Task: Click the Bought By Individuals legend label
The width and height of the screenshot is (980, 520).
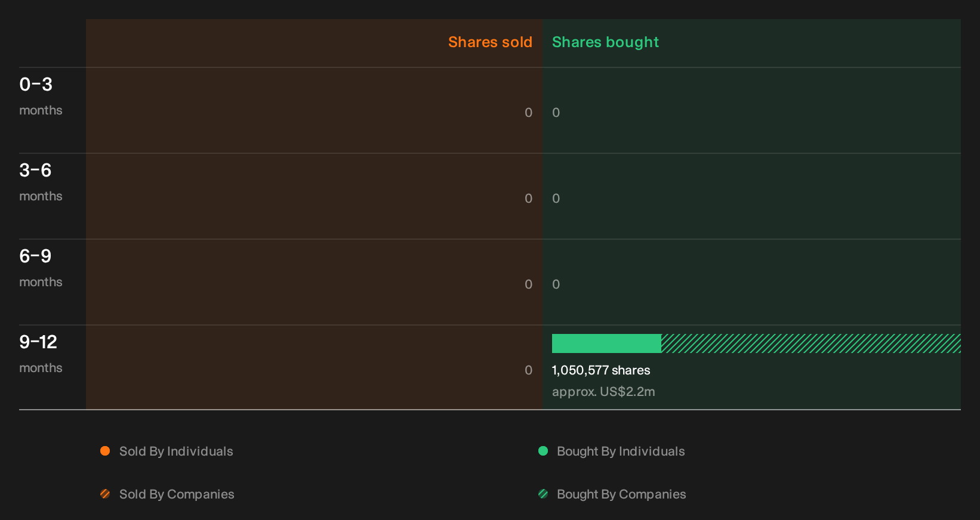Action: [x=621, y=451]
